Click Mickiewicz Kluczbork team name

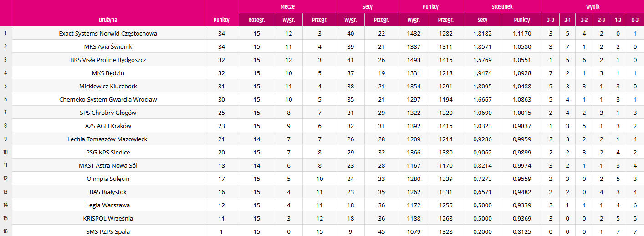point(108,86)
